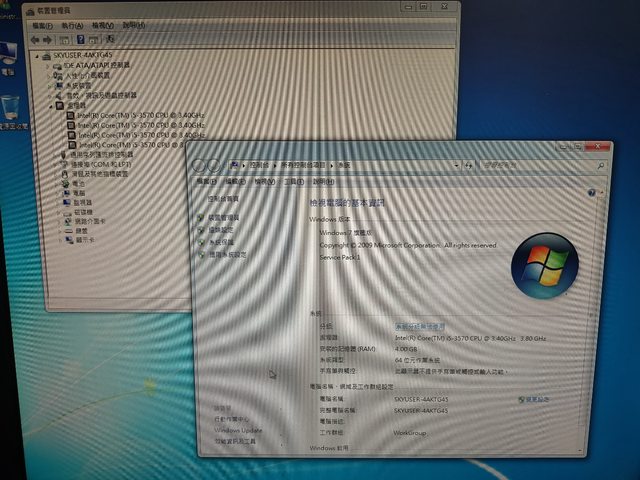
Task: Open the 工具 menu in System window
Action: 292,182
